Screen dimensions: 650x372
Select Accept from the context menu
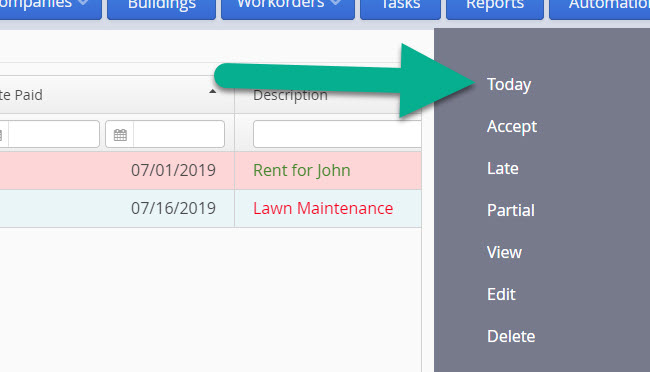(x=512, y=126)
